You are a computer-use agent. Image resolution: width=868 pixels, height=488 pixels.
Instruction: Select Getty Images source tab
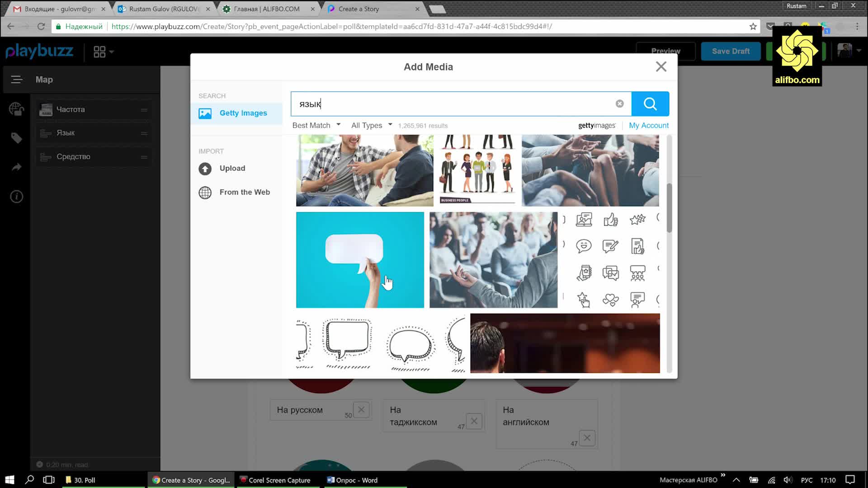[236, 113]
